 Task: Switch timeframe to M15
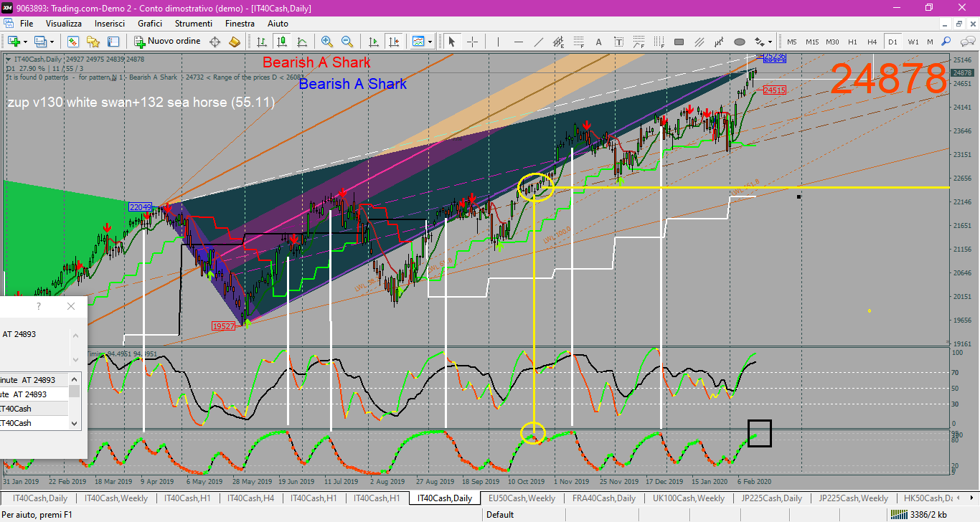click(x=812, y=42)
